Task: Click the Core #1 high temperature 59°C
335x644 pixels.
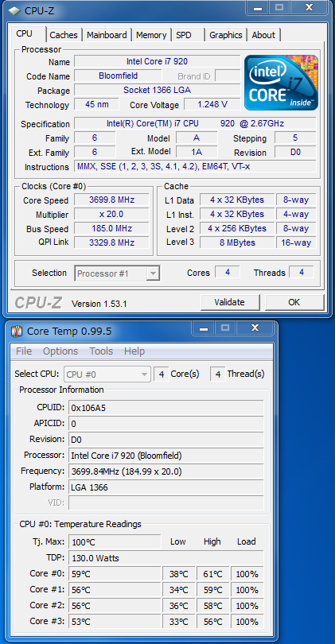Action: [x=212, y=590]
